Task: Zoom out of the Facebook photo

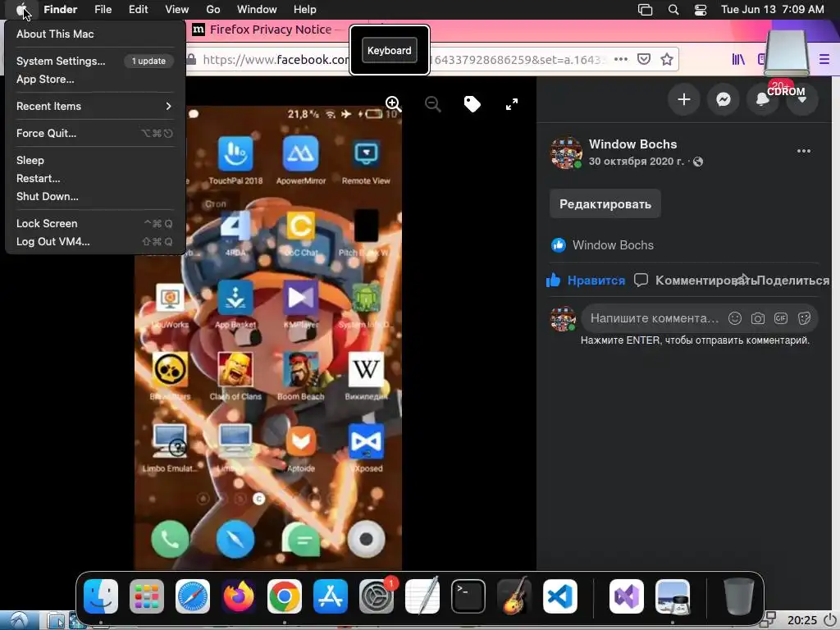Action: pyautogui.click(x=433, y=104)
